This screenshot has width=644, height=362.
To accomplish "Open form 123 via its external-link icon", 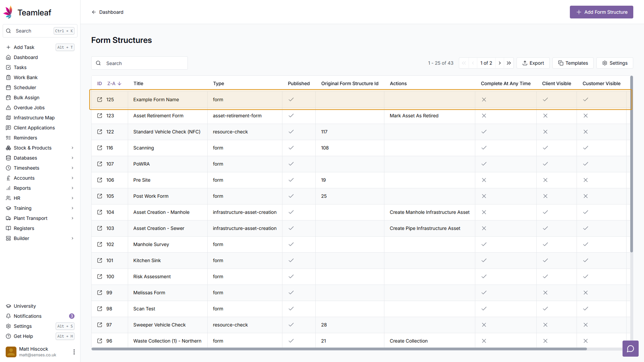I will 100,116.
